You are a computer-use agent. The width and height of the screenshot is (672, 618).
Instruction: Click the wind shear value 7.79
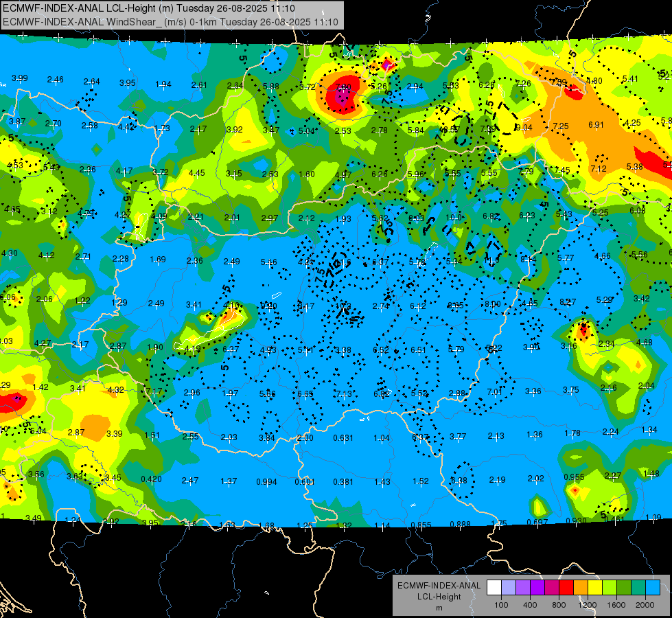pyautogui.click(x=526, y=172)
